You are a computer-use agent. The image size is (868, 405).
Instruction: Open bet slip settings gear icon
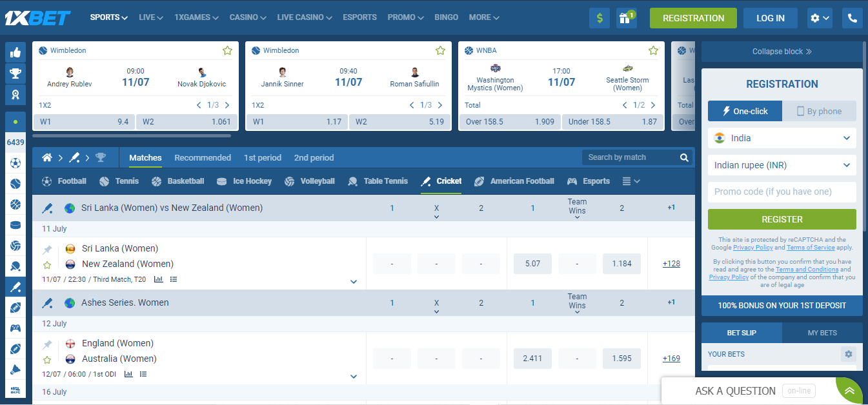click(849, 354)
